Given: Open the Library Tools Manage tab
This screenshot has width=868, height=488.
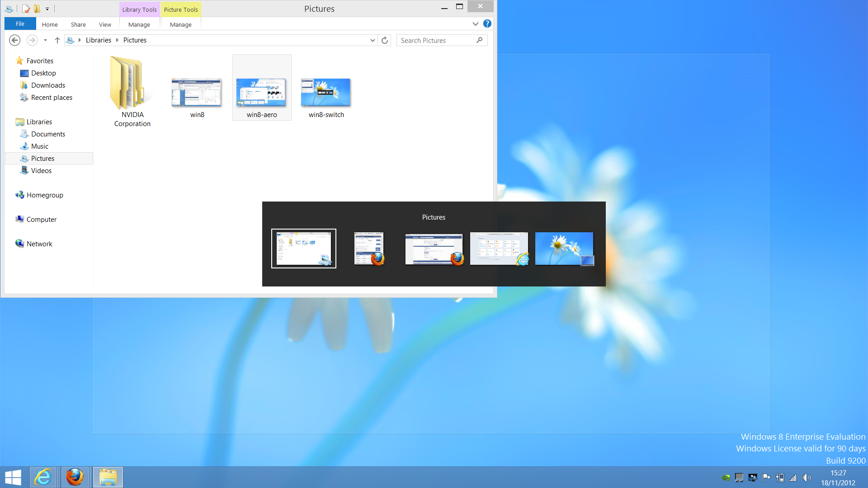Looking at the screenshot, I should point(139,24).
